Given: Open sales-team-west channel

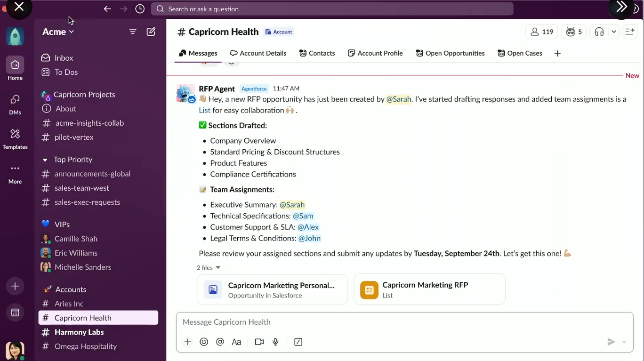Looking at the screenshot, I should point(82,188).
